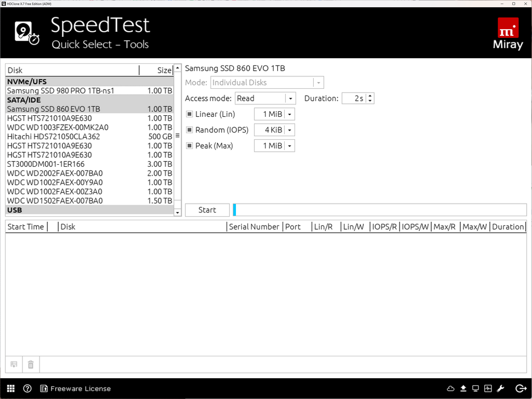The width and height of the screenshot is (532, 399).
Task: Increase Duration with the up stepper arrow
Action: pos(370,96)
